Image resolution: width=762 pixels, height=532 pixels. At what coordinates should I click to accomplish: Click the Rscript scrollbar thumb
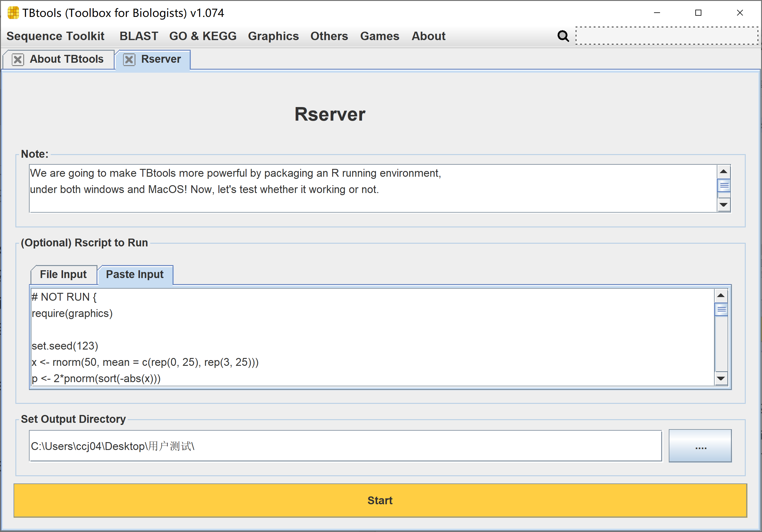(721, 310)
